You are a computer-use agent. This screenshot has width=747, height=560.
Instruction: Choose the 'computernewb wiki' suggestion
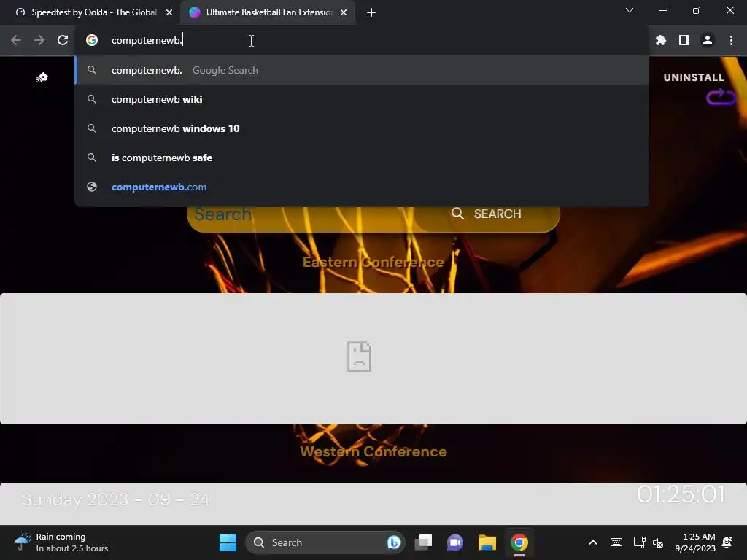(x=362, y=99)
